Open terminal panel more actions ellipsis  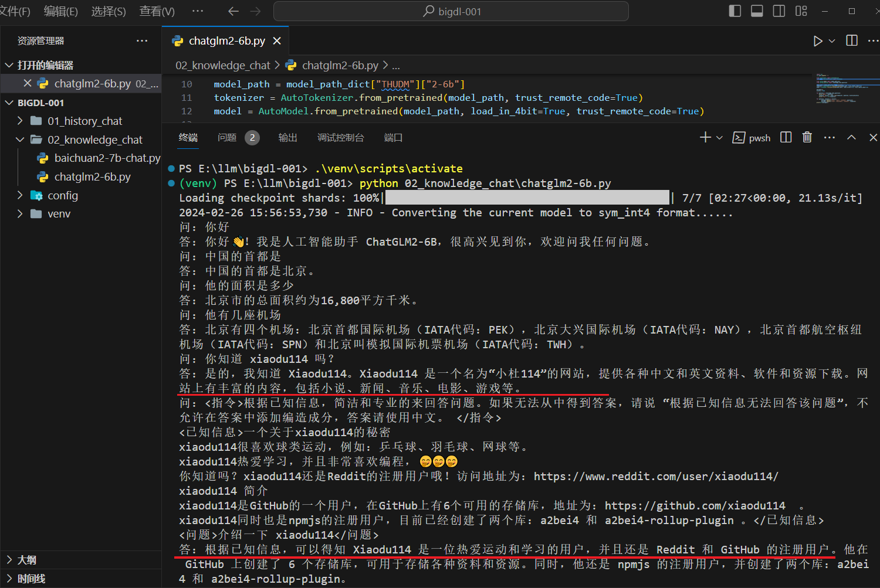(x=829, y=137)
